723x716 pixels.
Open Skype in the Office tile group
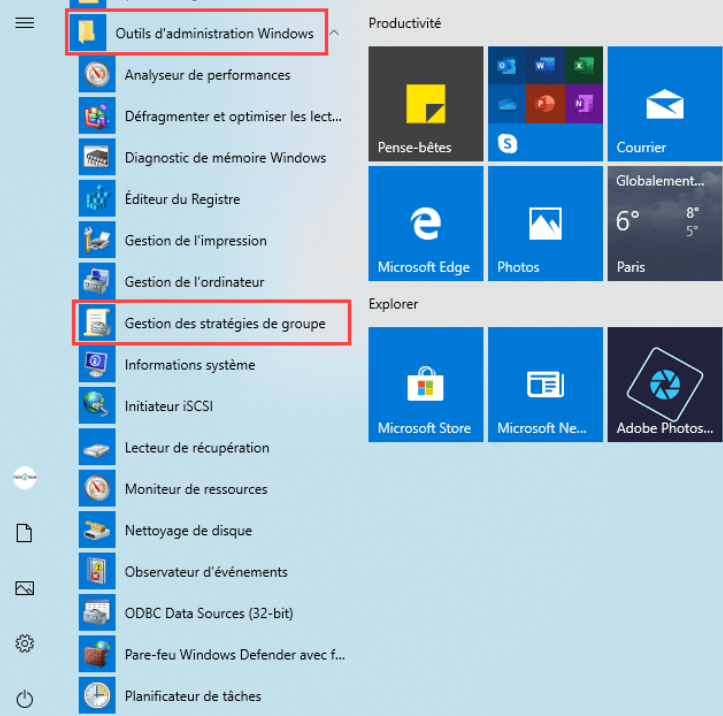click(x=507, y=143)
